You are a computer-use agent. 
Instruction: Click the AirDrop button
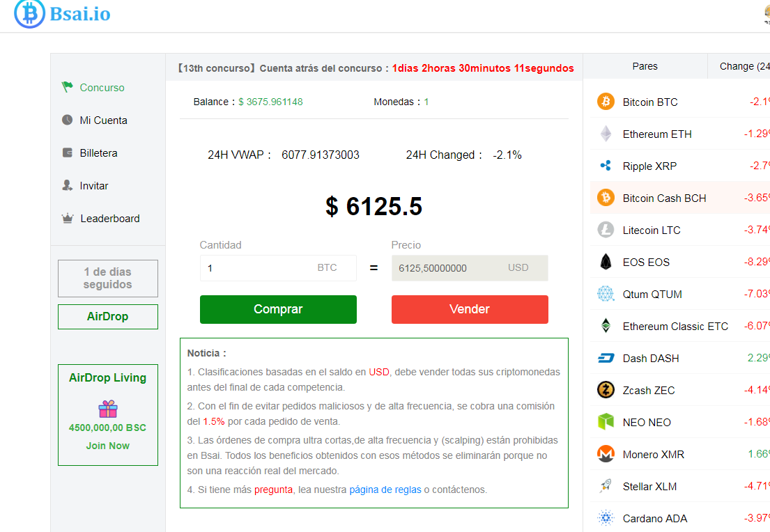pyautogui.click(x=107, y=317)
